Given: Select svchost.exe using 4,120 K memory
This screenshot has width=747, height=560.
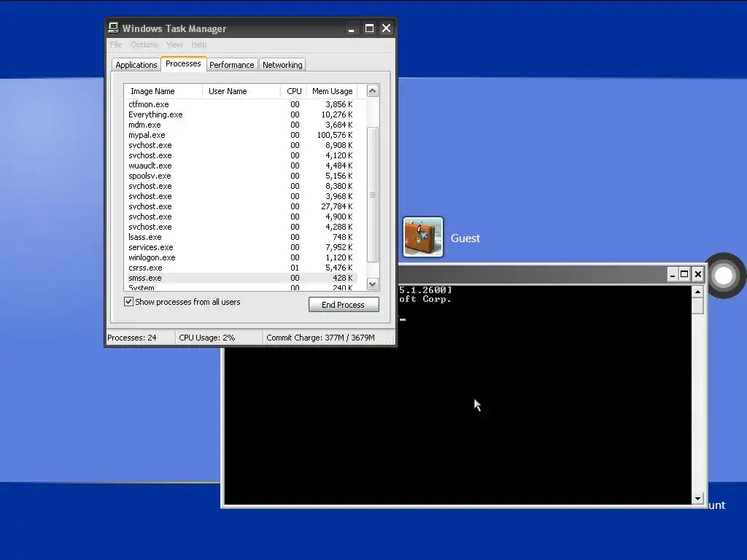Looking at the screenshot, I should [x=241, y=155].
